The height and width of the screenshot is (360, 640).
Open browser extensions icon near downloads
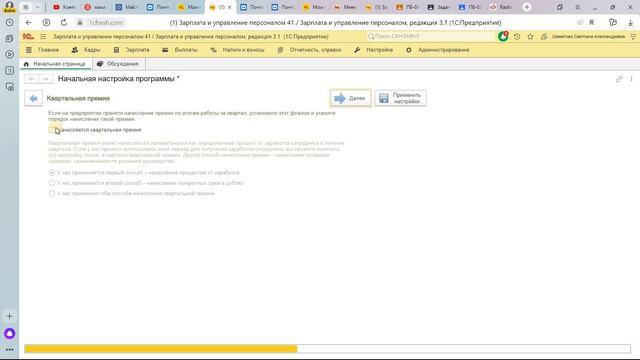coord(613,22)
